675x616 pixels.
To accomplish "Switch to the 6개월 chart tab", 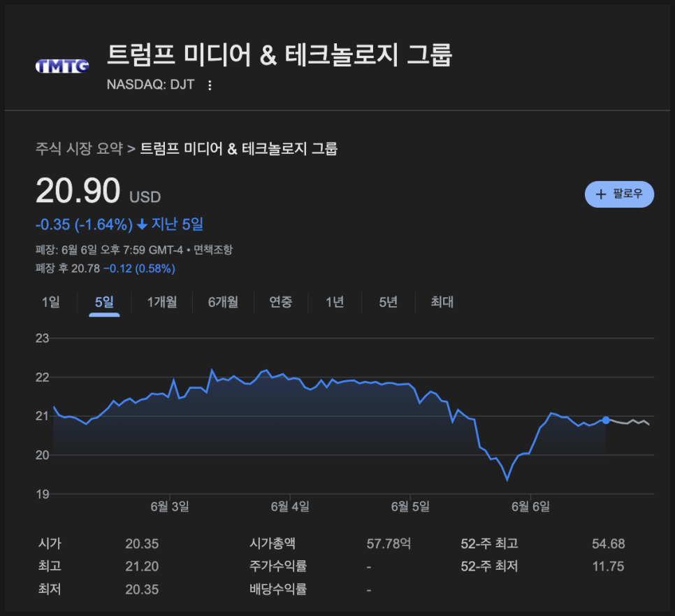I will click(x=223, y=302).
